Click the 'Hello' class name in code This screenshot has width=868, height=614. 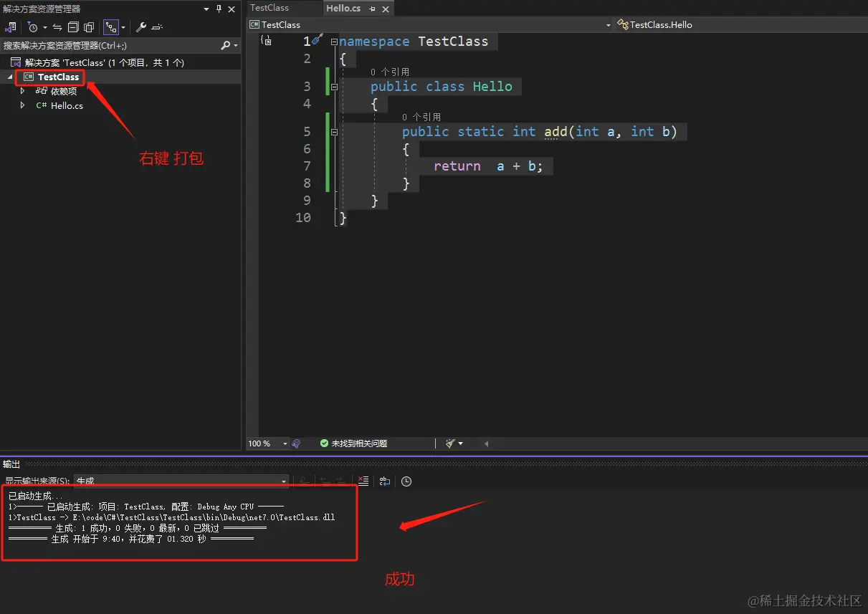(492, 86)
